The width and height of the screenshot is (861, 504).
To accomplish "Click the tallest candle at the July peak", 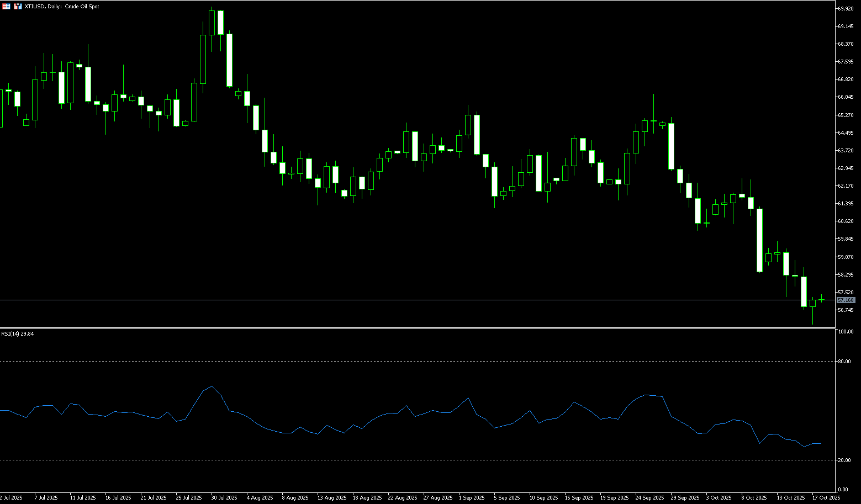I will click(220, 23).
